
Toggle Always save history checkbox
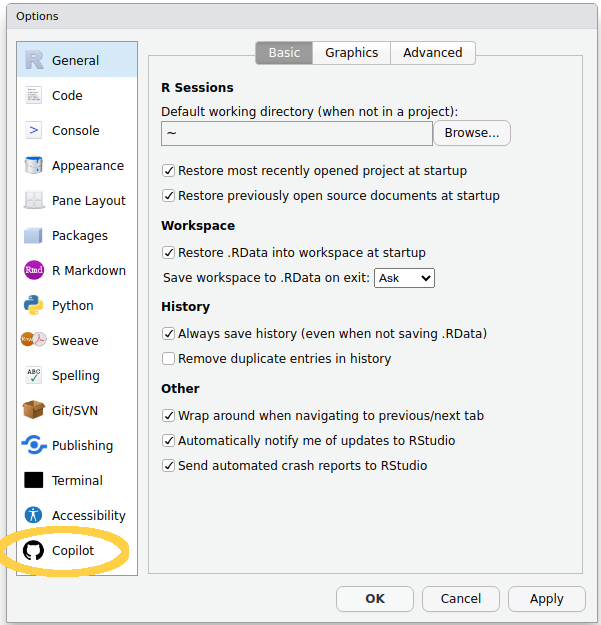coord(168,334)
